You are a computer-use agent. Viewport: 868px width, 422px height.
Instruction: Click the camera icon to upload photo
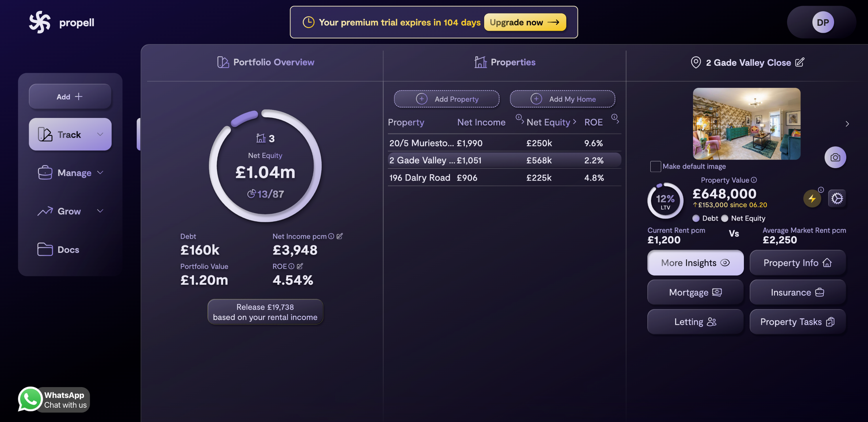[x=835, y=158]
